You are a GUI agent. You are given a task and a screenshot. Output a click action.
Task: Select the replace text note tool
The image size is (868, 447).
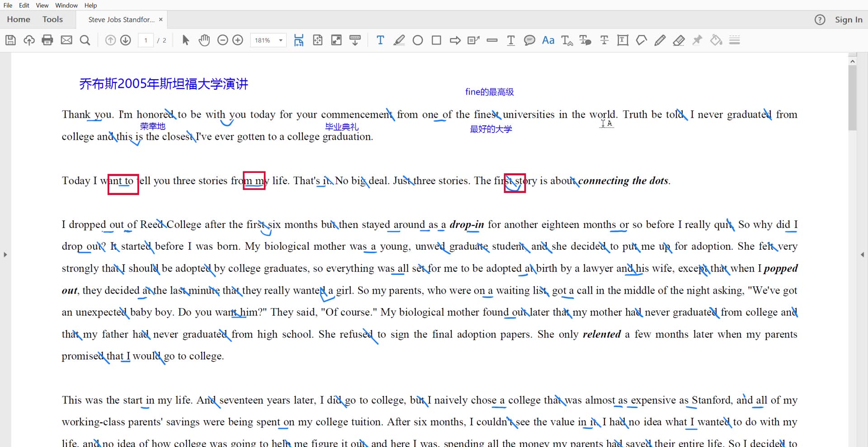point(585,40)
